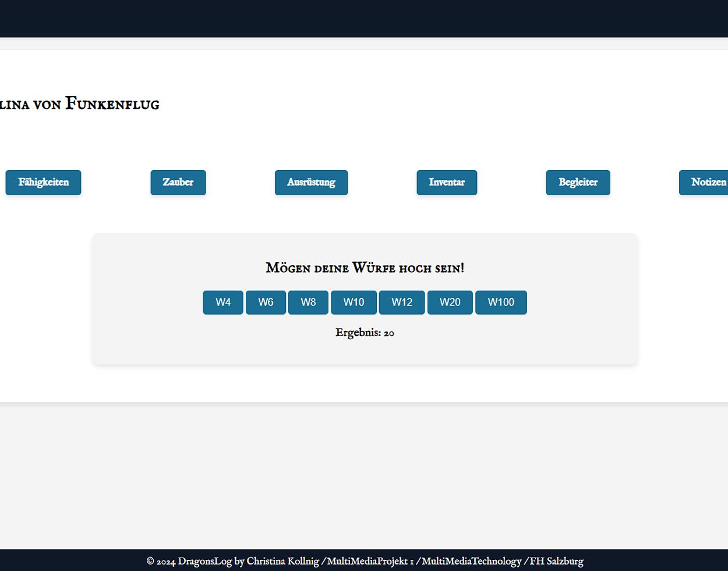Switch to the Zauber tab

(178, 182)
